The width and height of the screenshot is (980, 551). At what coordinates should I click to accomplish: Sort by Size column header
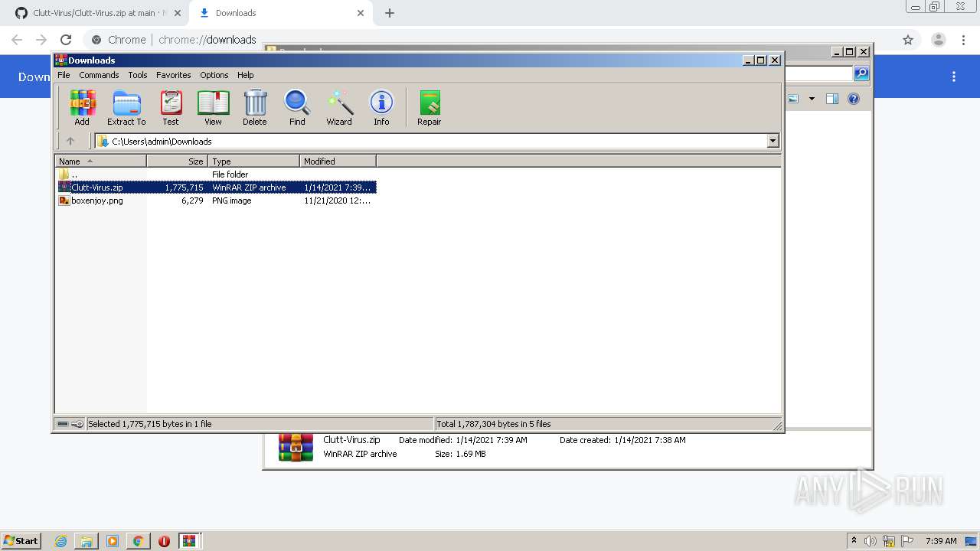click(177, 161)
